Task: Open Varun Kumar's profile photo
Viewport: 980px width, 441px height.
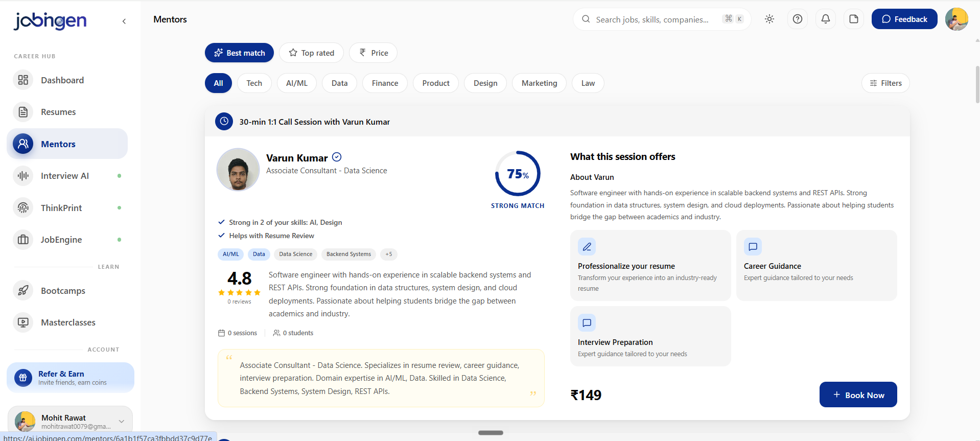Action: [x=238, y=169]
